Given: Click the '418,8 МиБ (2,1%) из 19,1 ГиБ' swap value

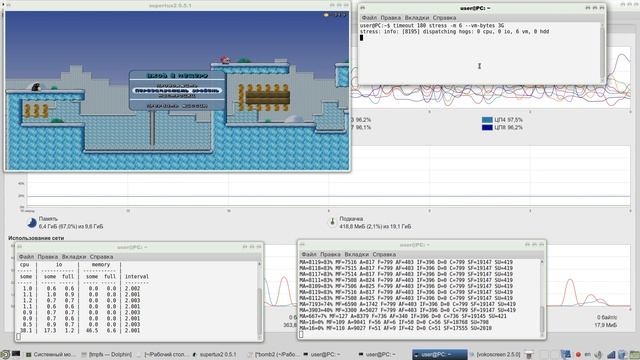Looking at the screenshot, I should 375,227.
